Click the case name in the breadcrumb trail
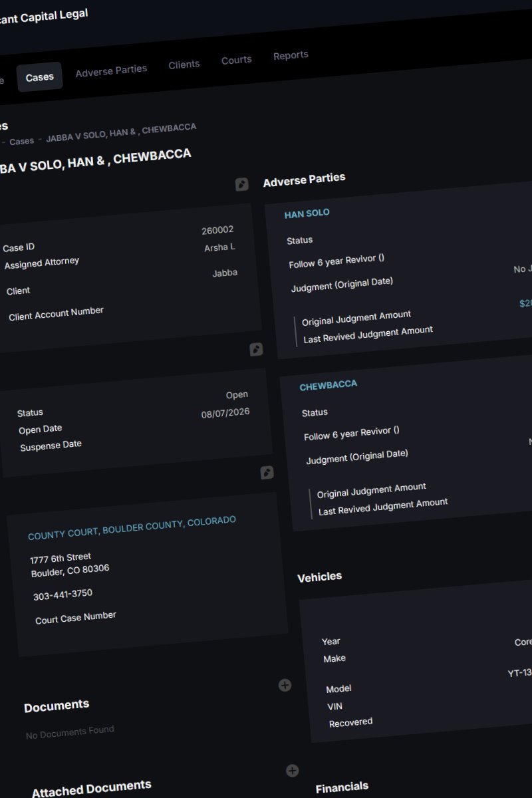Viewport: 532px width, 798px height. point(121,132)
